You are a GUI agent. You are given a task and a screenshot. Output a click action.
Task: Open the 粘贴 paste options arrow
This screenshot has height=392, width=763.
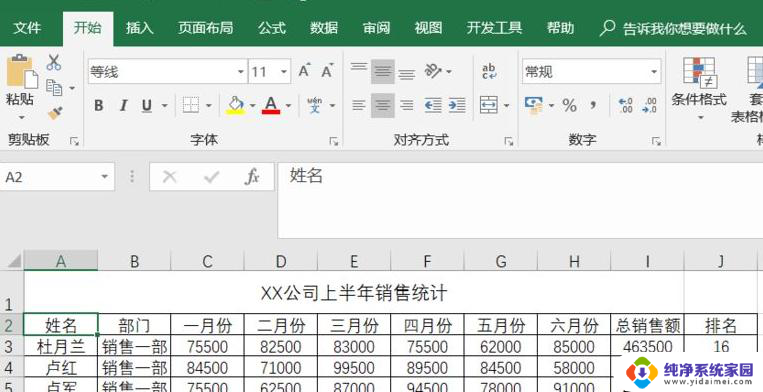21,117
